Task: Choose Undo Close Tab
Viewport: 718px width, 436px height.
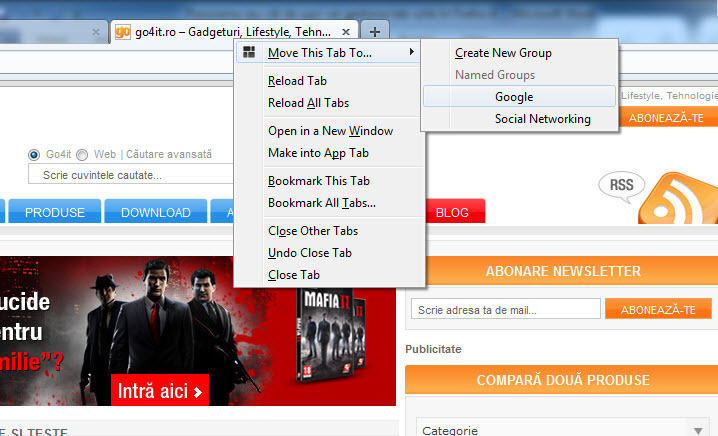Action: pos(310,253)
